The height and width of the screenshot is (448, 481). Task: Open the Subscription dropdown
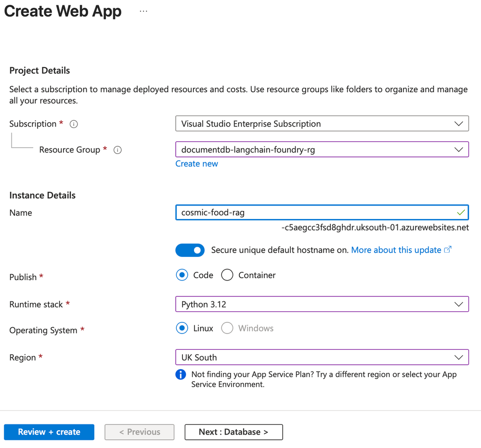coord(322,124)
